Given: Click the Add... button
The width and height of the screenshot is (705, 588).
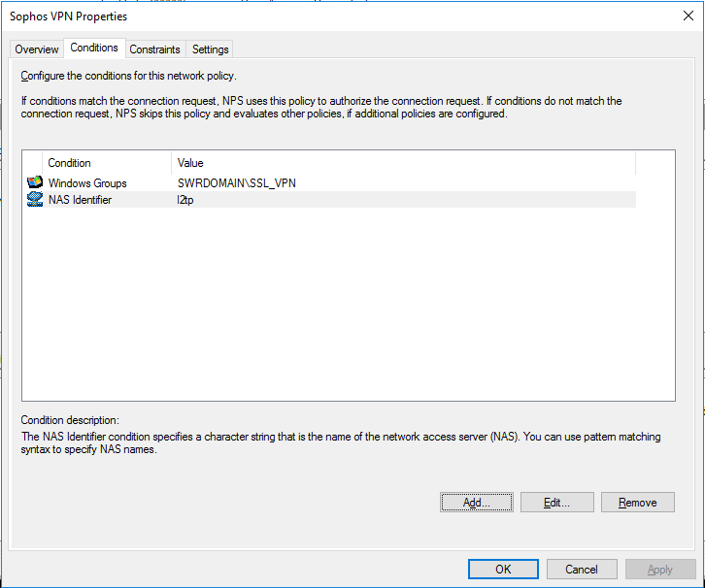Looking at the screenshot, I should (x=477, y=503).
